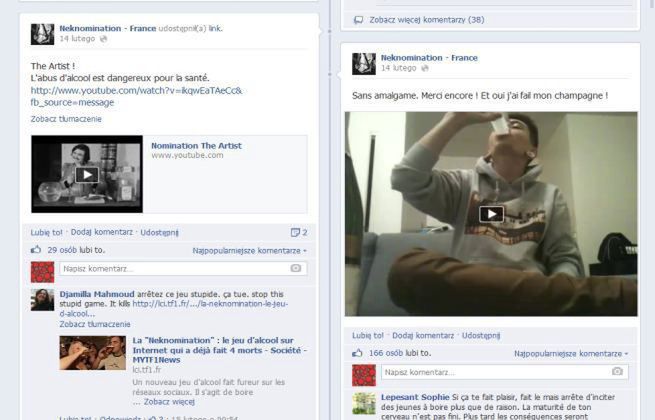This screenshot has height=420, width=655.
Task: Click Zobacz tłumaczenie under Djamilla's comment
Action: (95, 324)
